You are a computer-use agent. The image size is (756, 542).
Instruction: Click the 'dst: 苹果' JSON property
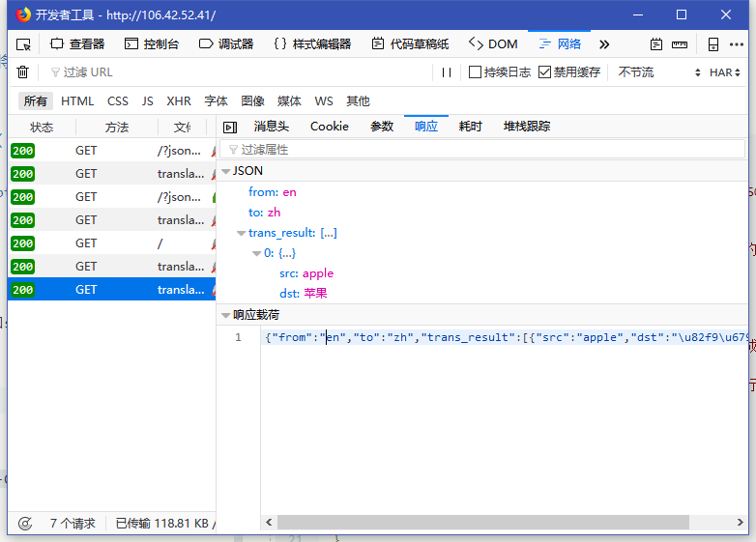304,294
